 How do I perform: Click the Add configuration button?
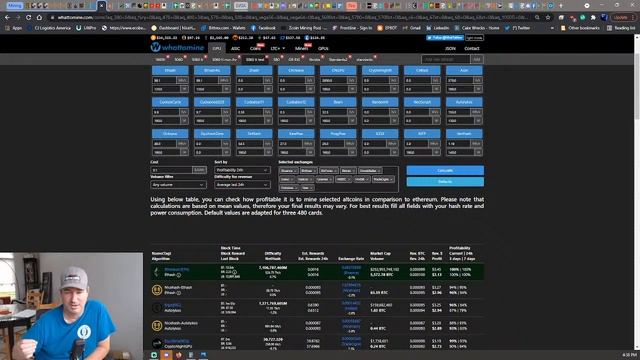coord(476,60)
